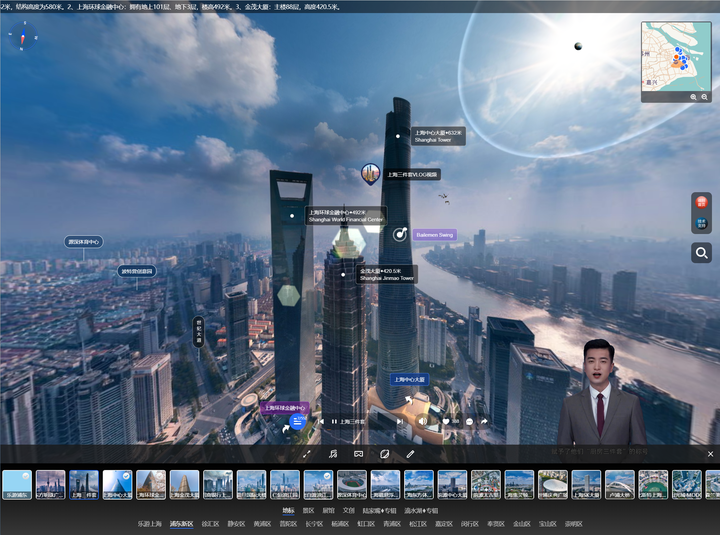Open Shanghai World Financial Center label
This screenshot has height=535, width=720.
tap(346, 216)
